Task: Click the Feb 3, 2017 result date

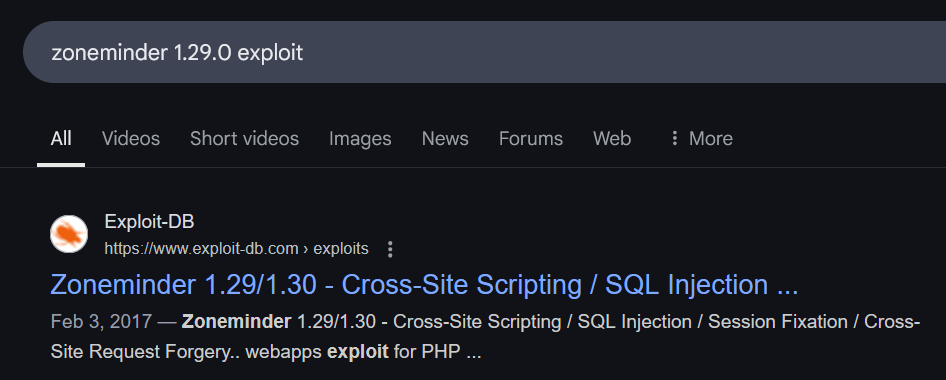Action: (x=101, y=322)
